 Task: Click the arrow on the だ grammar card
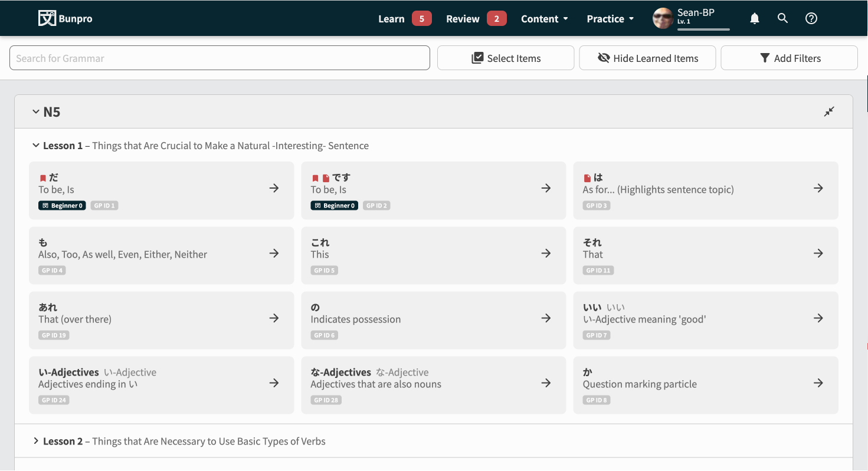coord(274,189)
